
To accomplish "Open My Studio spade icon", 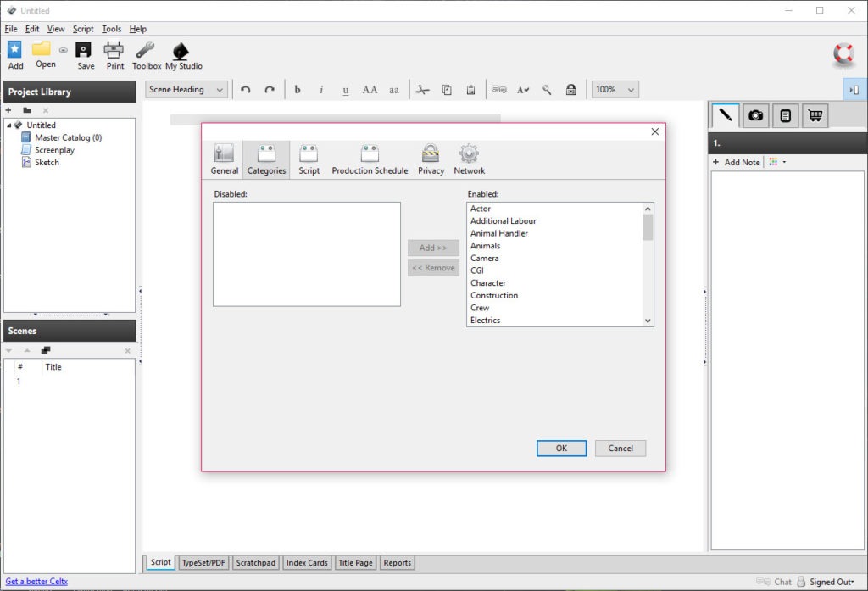I will click(x=181, y=51).
